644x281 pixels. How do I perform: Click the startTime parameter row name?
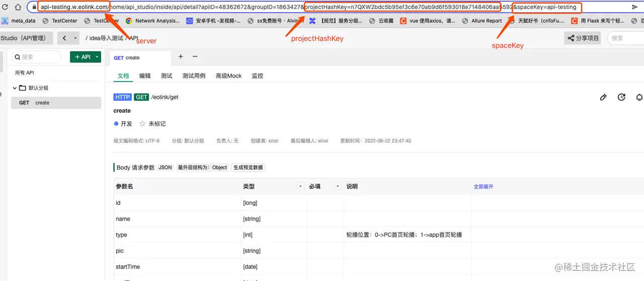(128, 266)
